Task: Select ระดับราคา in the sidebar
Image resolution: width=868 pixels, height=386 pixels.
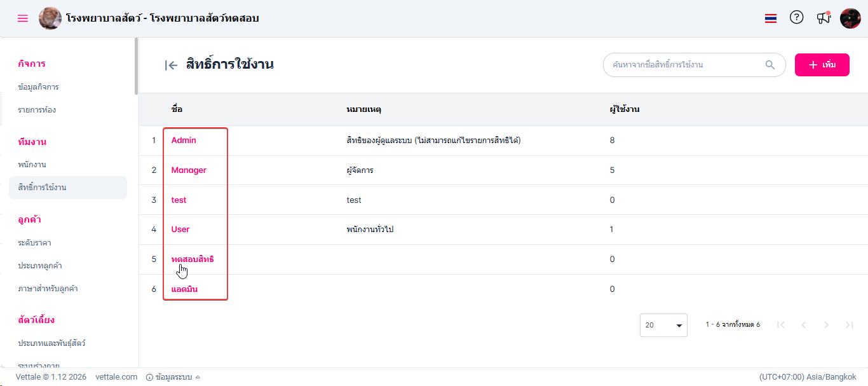Action: [x=35, y=243]
